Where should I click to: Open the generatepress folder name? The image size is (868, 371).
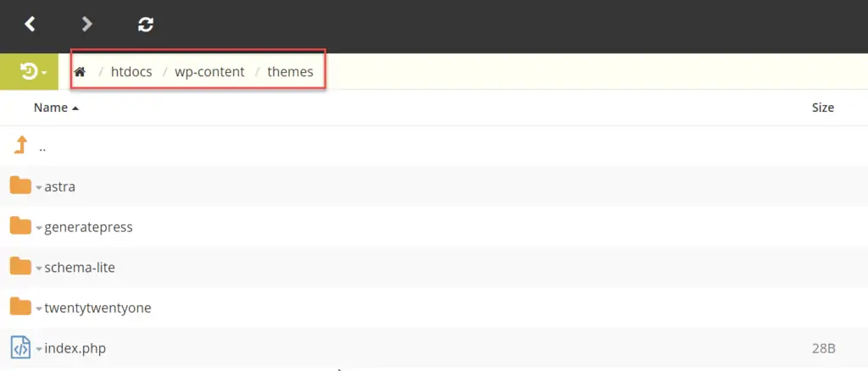(88, 227)
